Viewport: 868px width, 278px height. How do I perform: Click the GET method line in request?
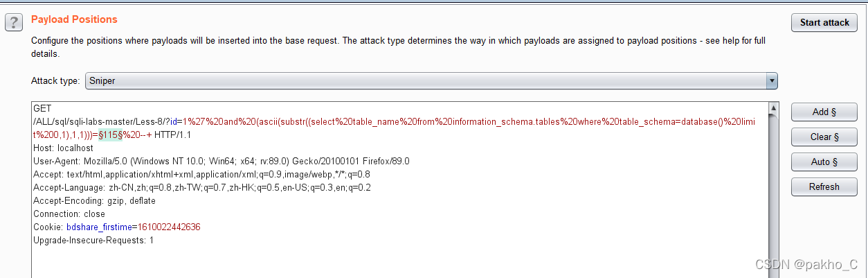click(42, 109)
